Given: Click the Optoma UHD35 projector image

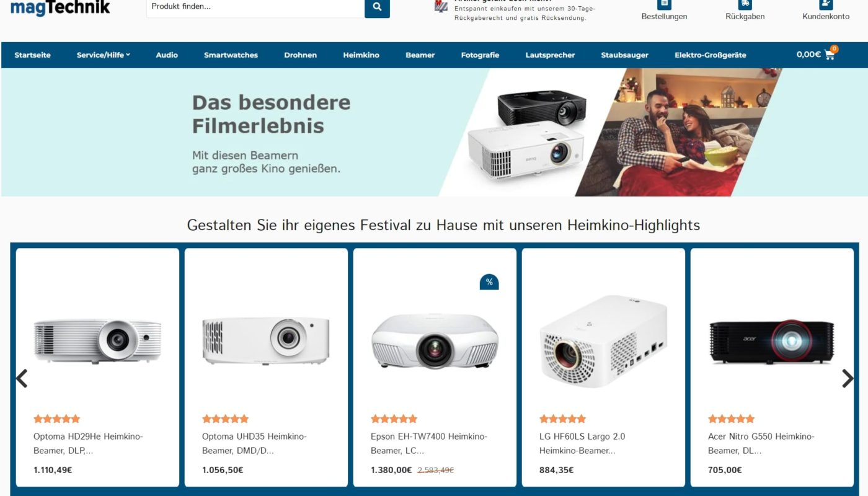Looking at the screenshot, I should pos(266,340).
